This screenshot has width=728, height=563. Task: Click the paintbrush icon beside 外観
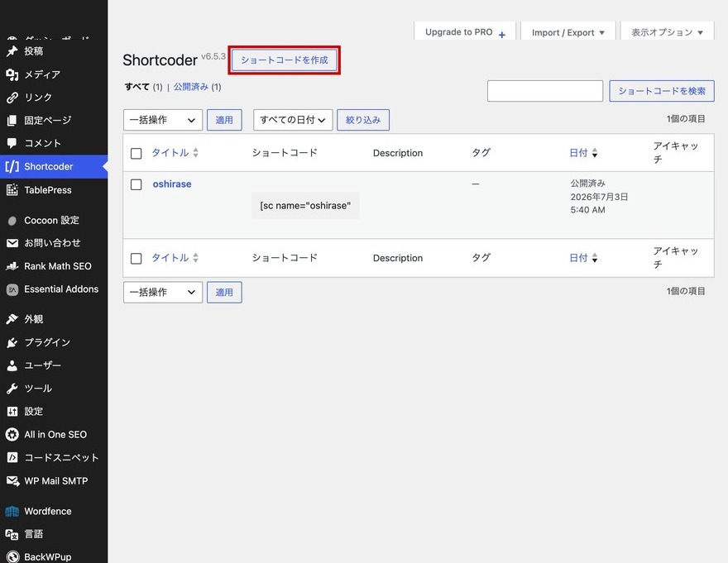pyautogui.click(x=12, y=319)
